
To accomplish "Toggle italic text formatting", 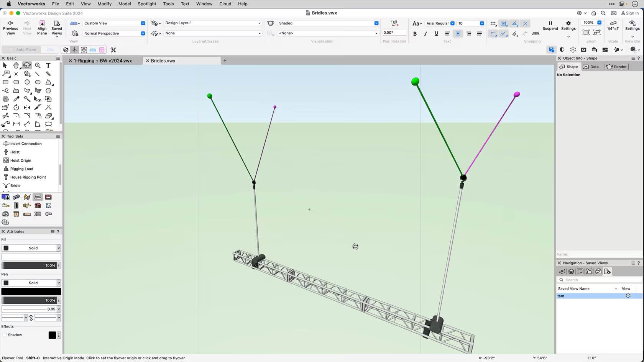I will pyautogui.click(x=426, y=34).
